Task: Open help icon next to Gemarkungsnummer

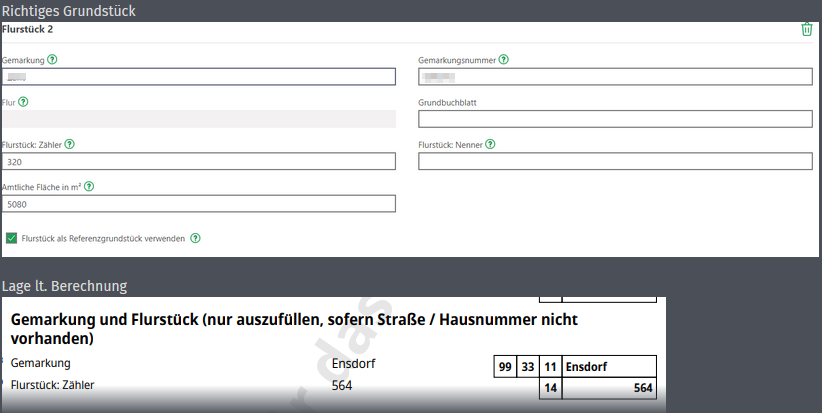Action: (503, 60)
